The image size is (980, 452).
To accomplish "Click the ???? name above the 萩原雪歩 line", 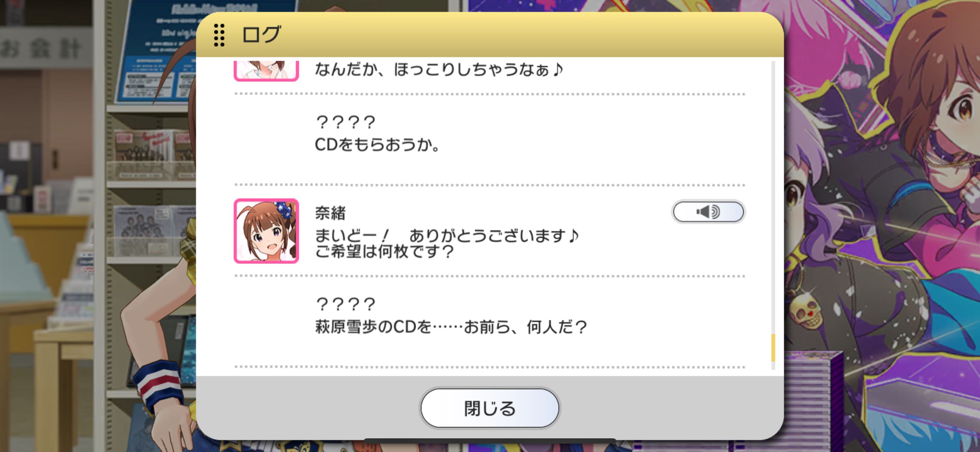I will [346, 304].
